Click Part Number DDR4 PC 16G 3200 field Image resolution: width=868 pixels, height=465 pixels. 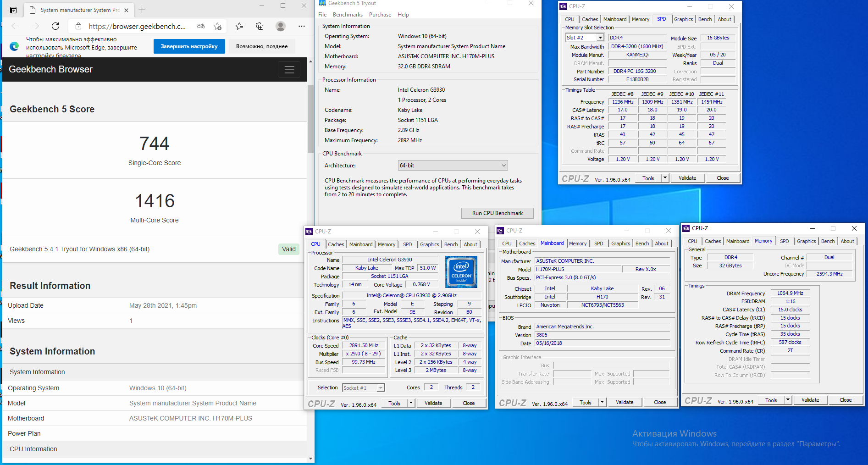637,71
